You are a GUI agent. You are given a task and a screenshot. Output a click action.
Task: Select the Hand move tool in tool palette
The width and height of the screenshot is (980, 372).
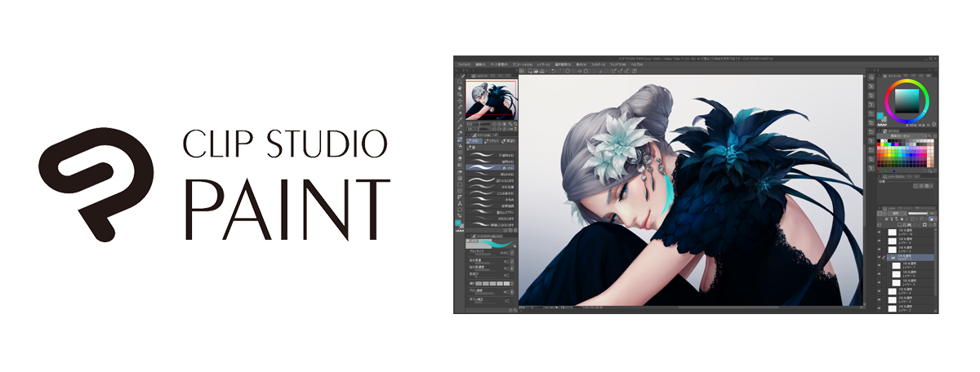pyautogui.click(x=460, y=87)
